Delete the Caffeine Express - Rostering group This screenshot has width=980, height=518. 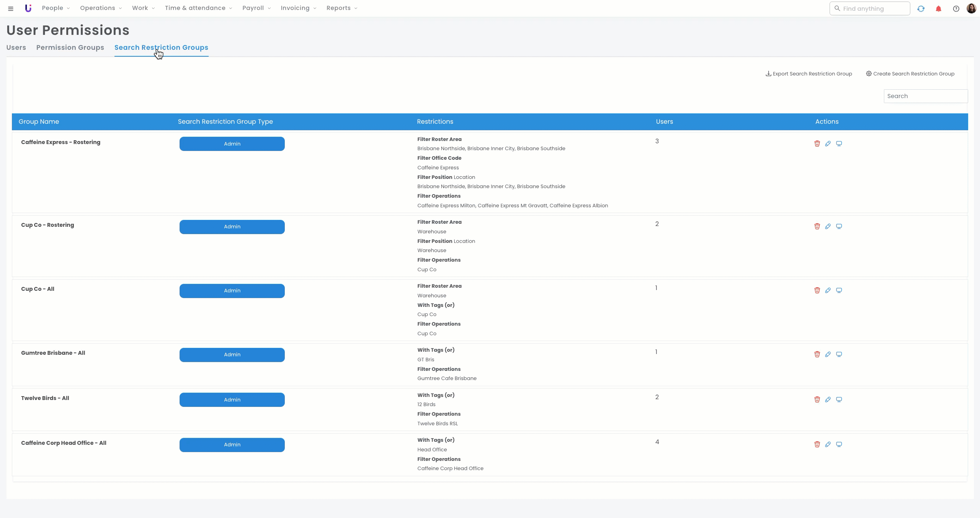click(817, 144)
